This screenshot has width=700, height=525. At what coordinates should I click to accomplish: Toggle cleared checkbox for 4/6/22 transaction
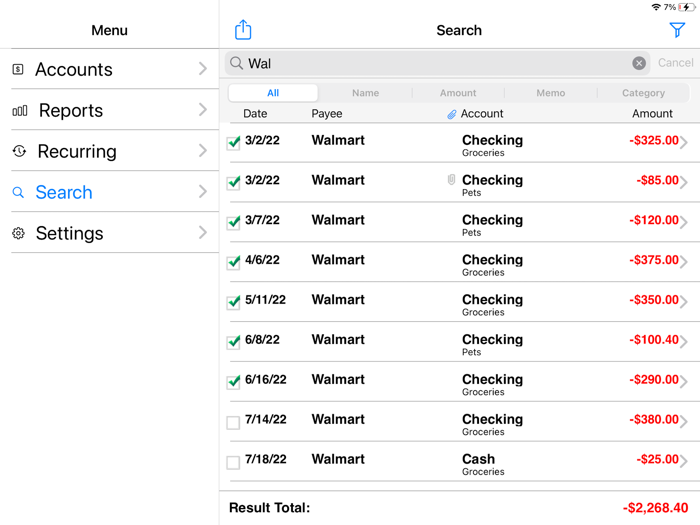click(233, 262)
